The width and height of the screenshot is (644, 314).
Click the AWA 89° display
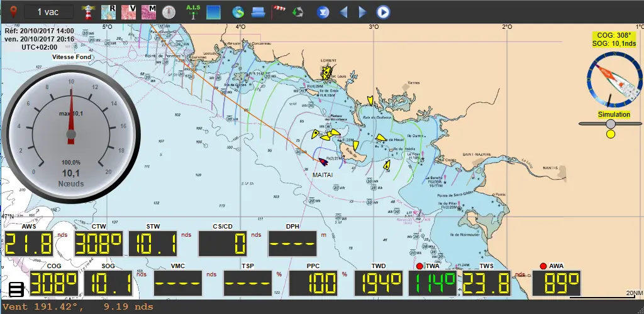557,283
